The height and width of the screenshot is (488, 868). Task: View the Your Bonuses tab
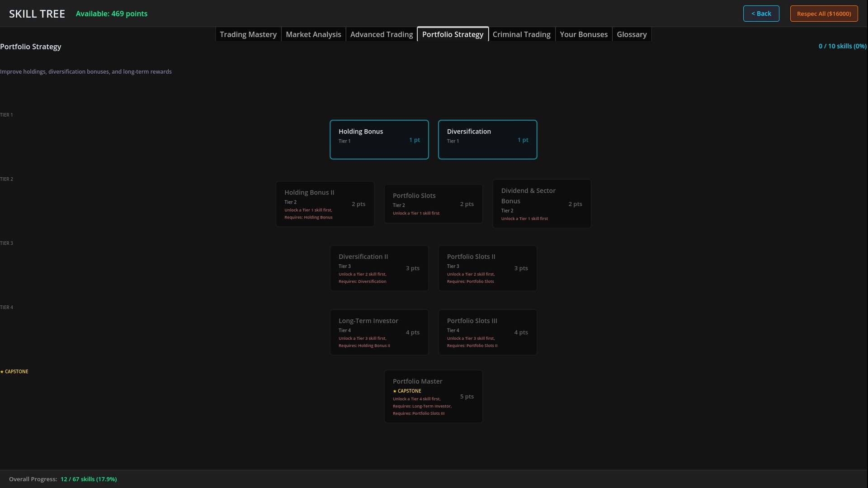click(x=584, y=34)
